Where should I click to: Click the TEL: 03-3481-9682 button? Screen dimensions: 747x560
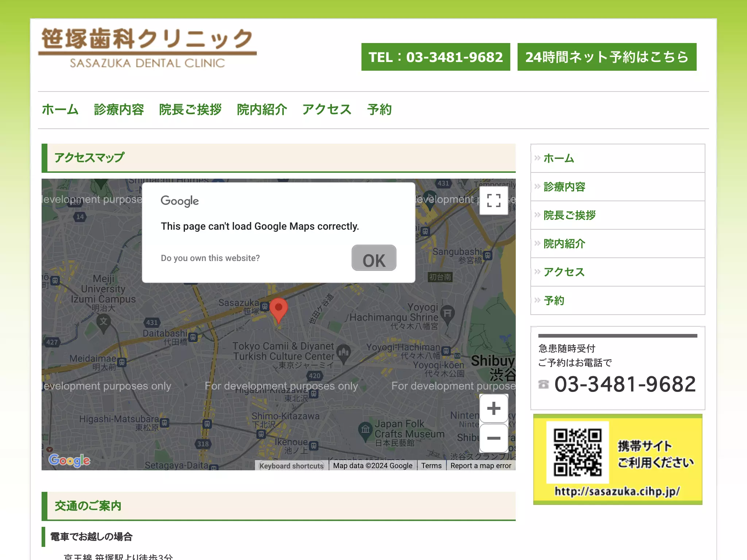coord(436,57)
